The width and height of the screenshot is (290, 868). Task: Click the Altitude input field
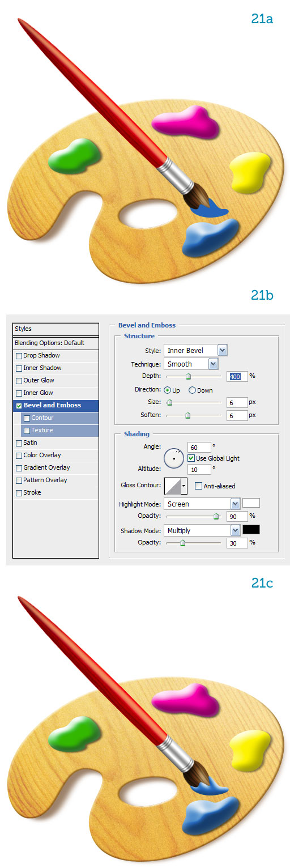pyautogui.click(x=199, y=469)
